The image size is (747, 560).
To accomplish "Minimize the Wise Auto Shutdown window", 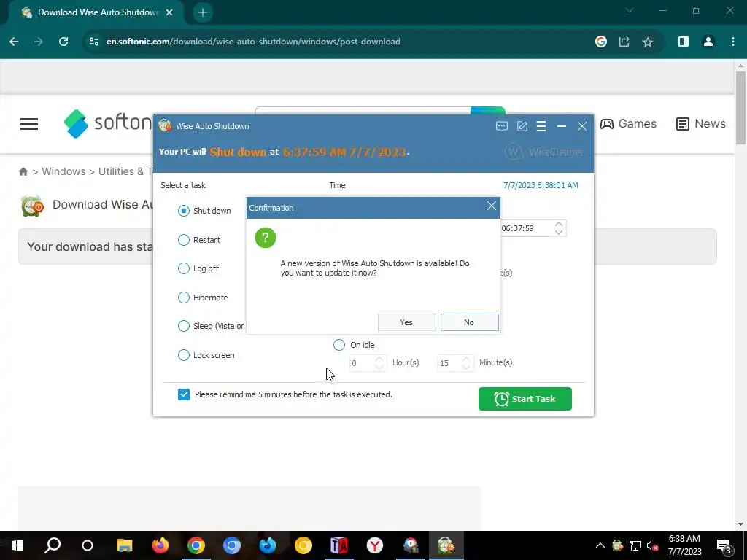I will [x=562, y=126].
